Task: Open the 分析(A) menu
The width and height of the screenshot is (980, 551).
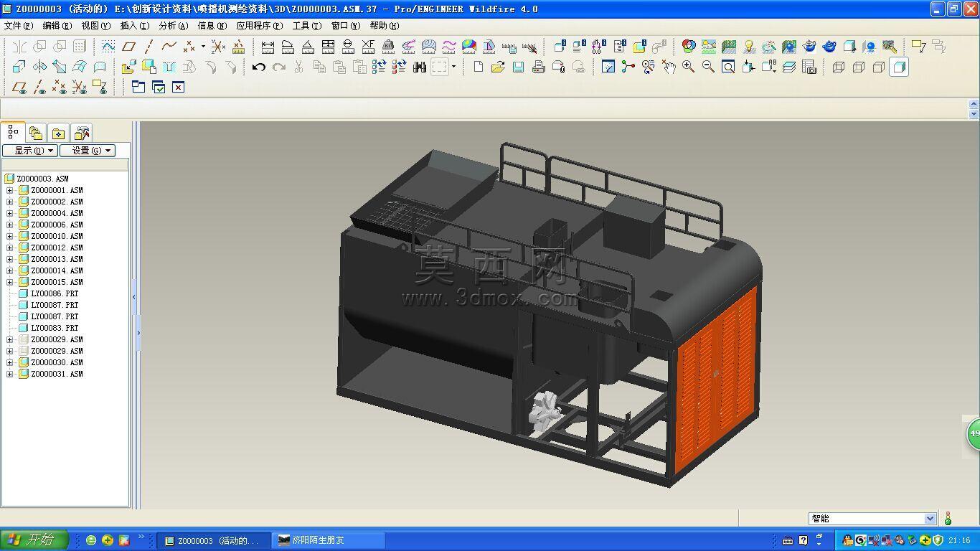Action: click(x=173, y=26)
